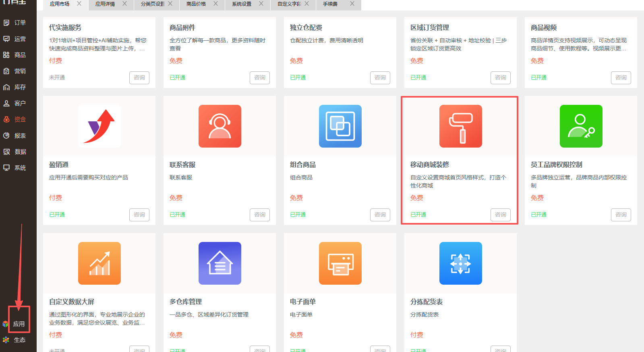Screen dimensions: 644x352
Task: Click 咨询 for 员工品牌权限控制
Action: 621,215
